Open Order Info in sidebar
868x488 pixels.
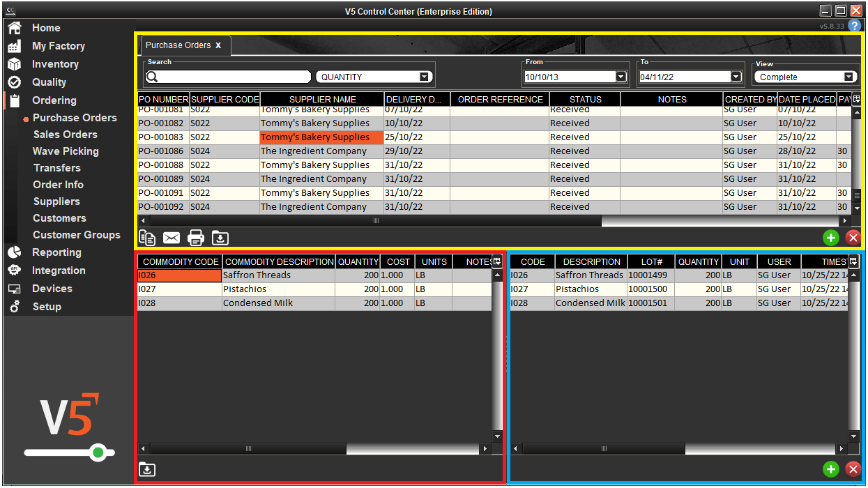[x=59, y=185]
